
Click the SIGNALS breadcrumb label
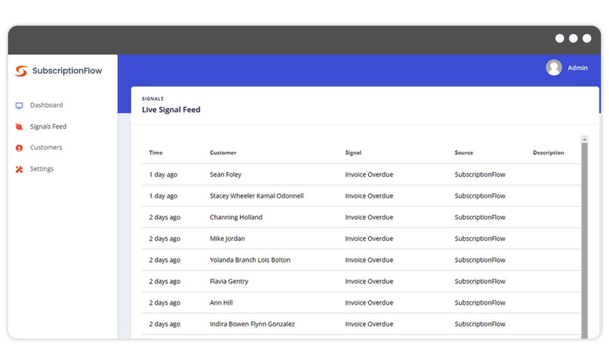tap(152, 99)
